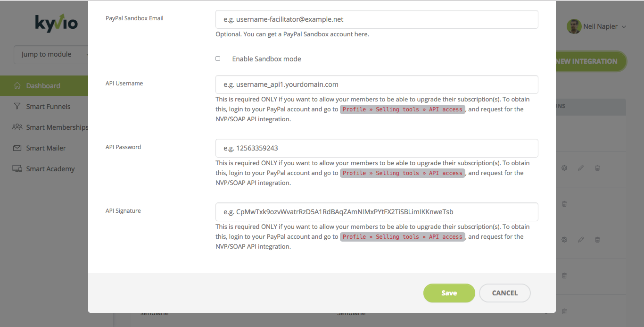
Task: Click Neil Napier's profile avatar
Action: 574,26
